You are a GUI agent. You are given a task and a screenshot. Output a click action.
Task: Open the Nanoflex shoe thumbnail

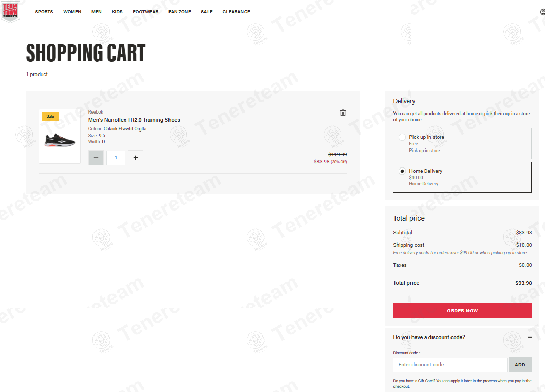tap(60, 138)
